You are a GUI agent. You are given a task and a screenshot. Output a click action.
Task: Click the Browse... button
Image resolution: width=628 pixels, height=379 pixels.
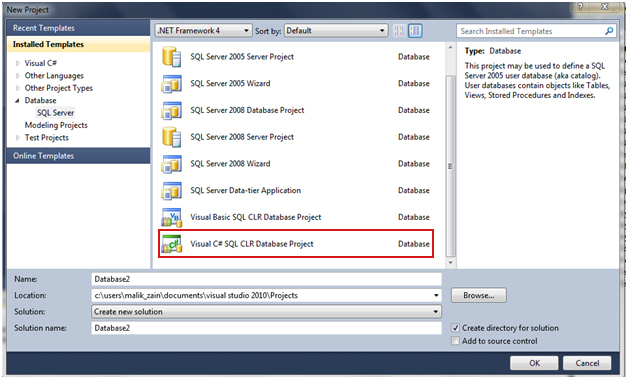point(479,296)
